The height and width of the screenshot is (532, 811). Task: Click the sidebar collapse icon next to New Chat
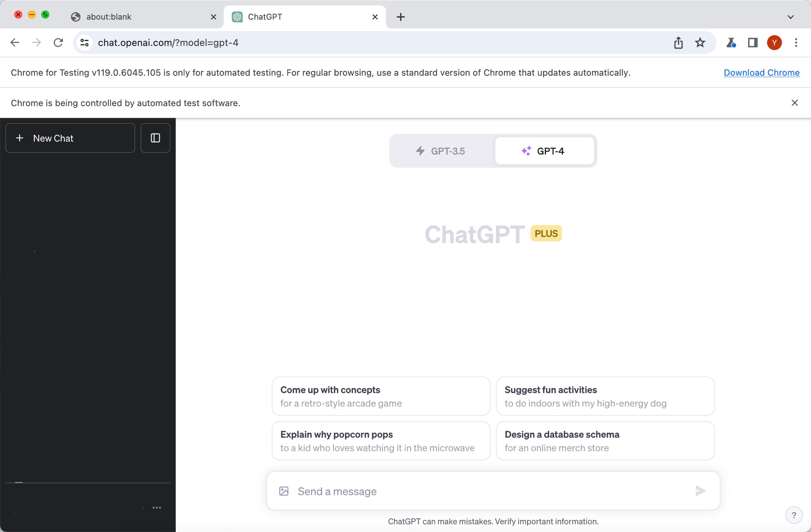[x=155, y=138]
